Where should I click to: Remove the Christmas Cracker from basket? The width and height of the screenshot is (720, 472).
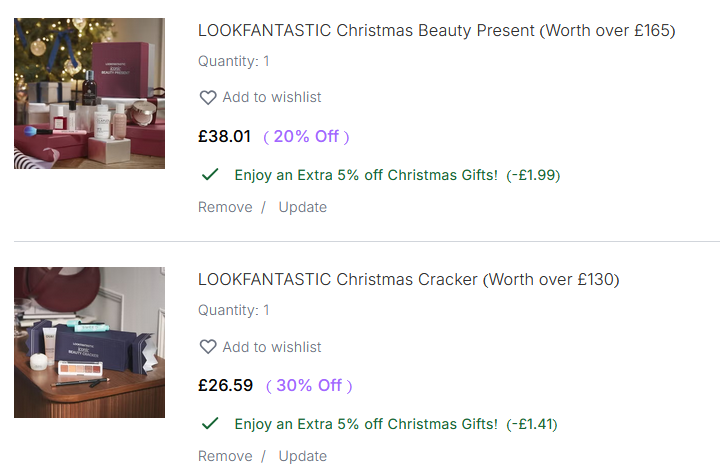point(225,456)
